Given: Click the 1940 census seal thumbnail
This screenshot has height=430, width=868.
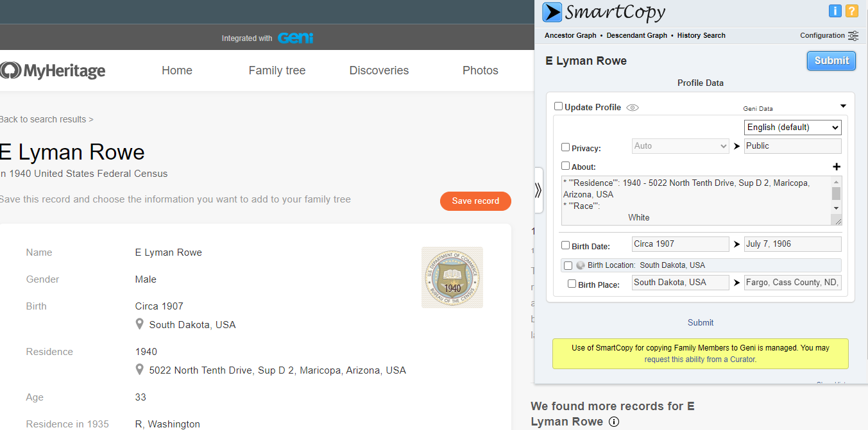Looking at the screenshot, I should [x=452, y=277].
